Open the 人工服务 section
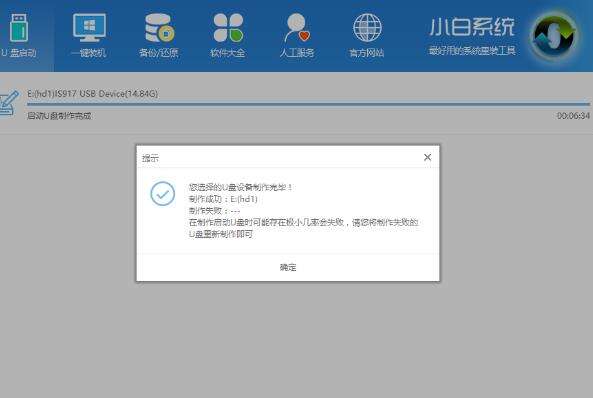Viewport: 593px width, 398px height. (297, 36)
